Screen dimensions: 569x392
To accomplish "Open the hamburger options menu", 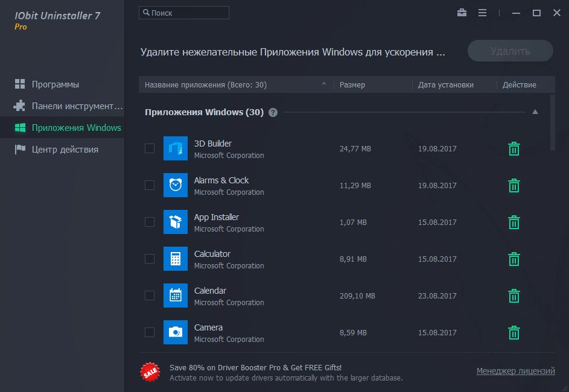I will tap(482, 13).
